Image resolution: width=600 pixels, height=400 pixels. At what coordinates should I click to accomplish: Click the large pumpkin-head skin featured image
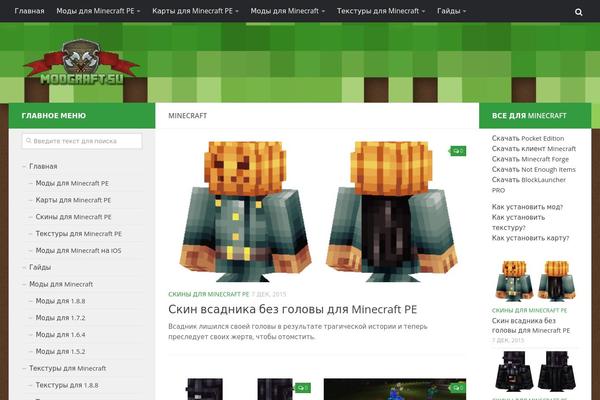[318, 211]
